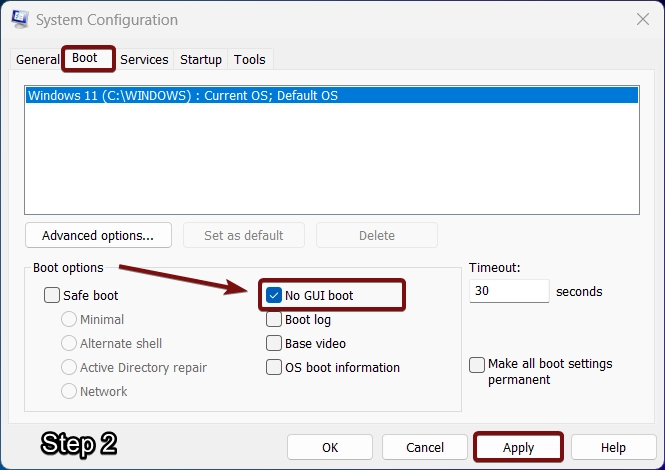The image size is (665, 470).
Task: Click the Delete boot entry button
Action: tap(377, 235)
